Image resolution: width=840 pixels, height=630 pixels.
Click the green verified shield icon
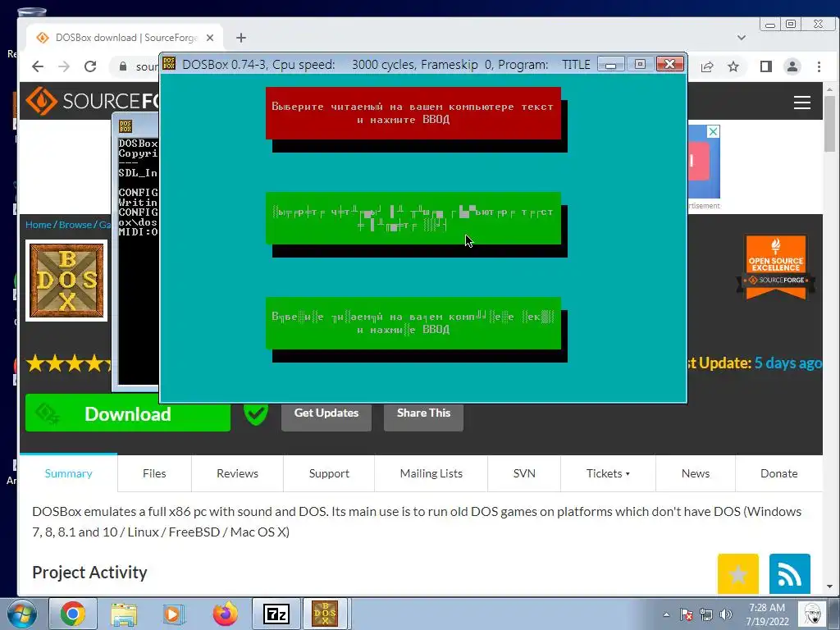256,413
